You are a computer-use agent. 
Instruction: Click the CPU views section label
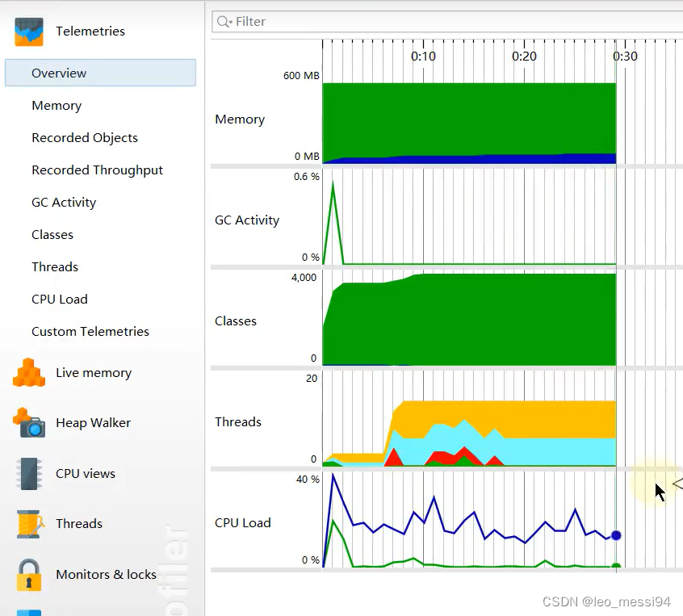[86, 474]
